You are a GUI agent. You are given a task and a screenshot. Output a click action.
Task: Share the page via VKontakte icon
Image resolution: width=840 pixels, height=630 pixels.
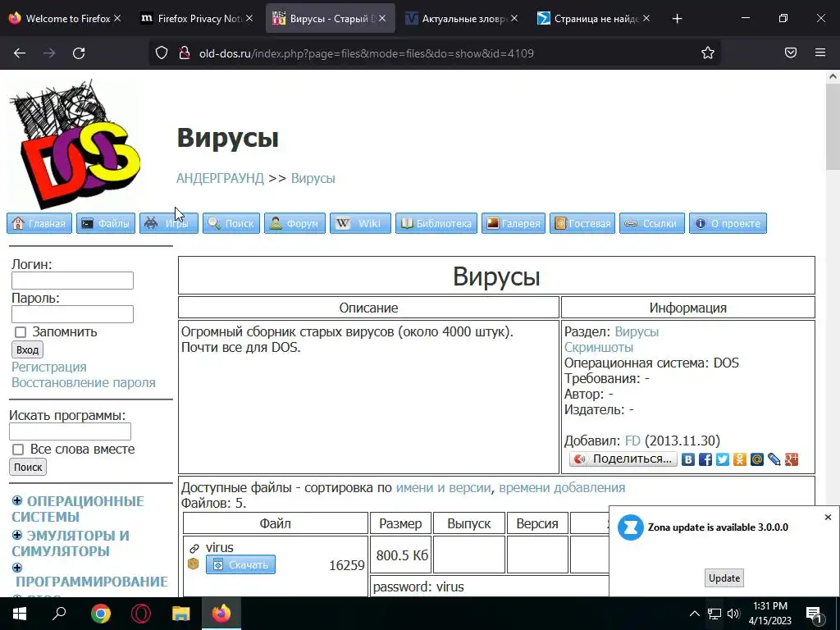click(x=688, y=459)
